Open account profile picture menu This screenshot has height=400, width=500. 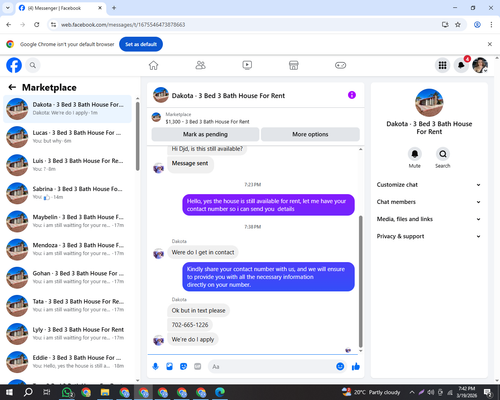pos(480,65)
